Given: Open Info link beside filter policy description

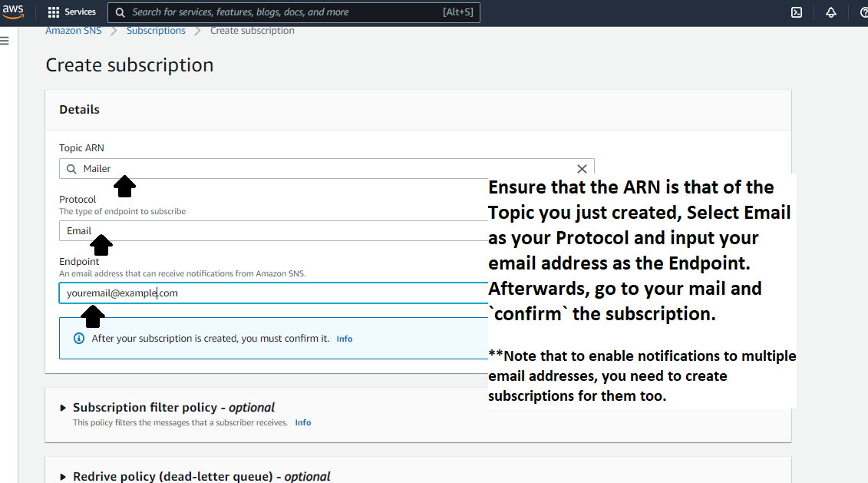Looking at the screenshot, I should point(303,422).
